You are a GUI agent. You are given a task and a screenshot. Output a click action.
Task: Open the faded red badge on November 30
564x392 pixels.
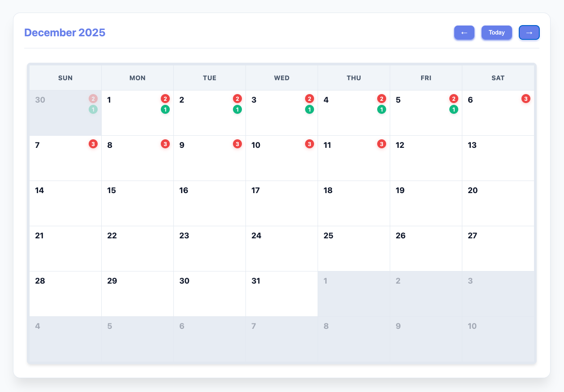point(93,99)
